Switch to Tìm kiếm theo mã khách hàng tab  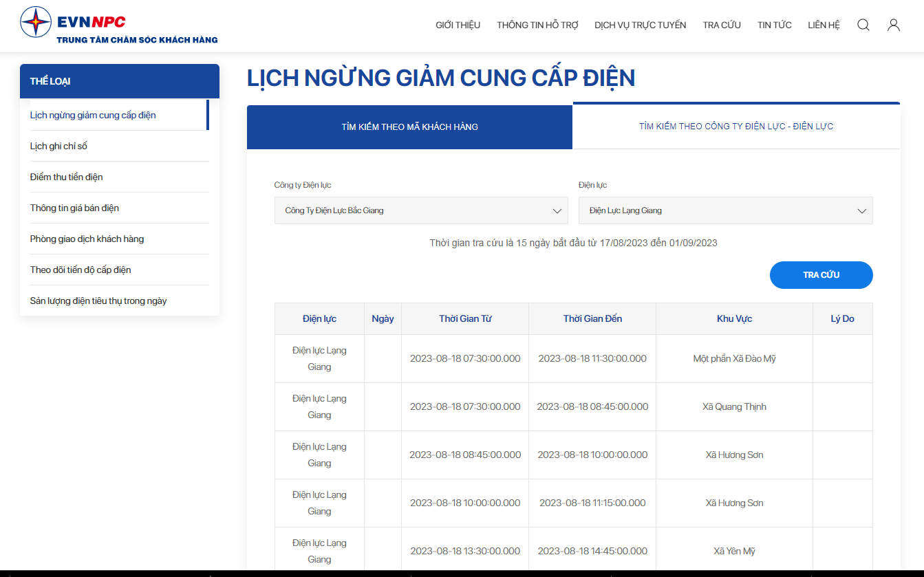[409, 127]
